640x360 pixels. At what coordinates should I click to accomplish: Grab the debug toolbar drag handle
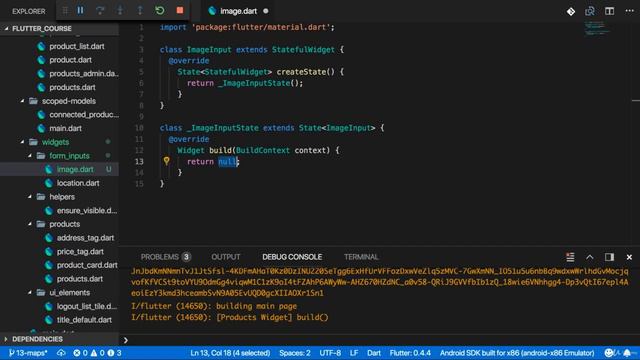[x=64, y=11]
